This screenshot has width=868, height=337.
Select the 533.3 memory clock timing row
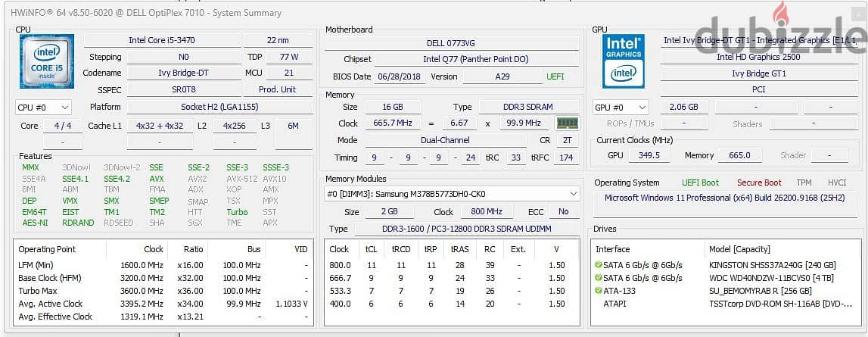tap(452, 291)
